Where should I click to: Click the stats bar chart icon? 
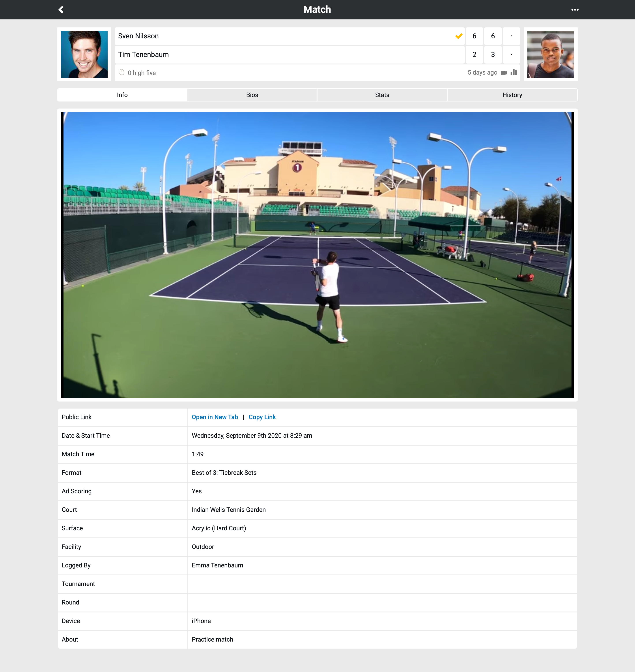click(x=514, y=73)
